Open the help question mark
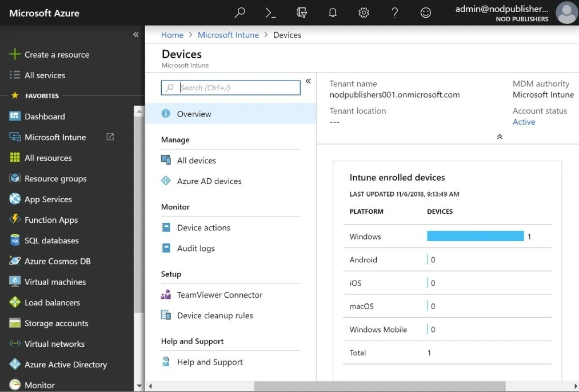Screen dimensions: 579x392 395,13
